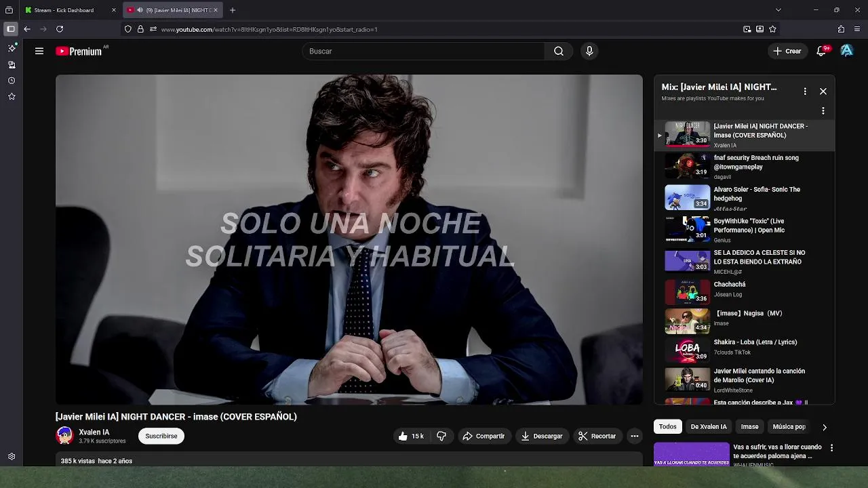Screen dimensions: 868x488
Task: Click the search magnifier button
Action: [558, 51]
